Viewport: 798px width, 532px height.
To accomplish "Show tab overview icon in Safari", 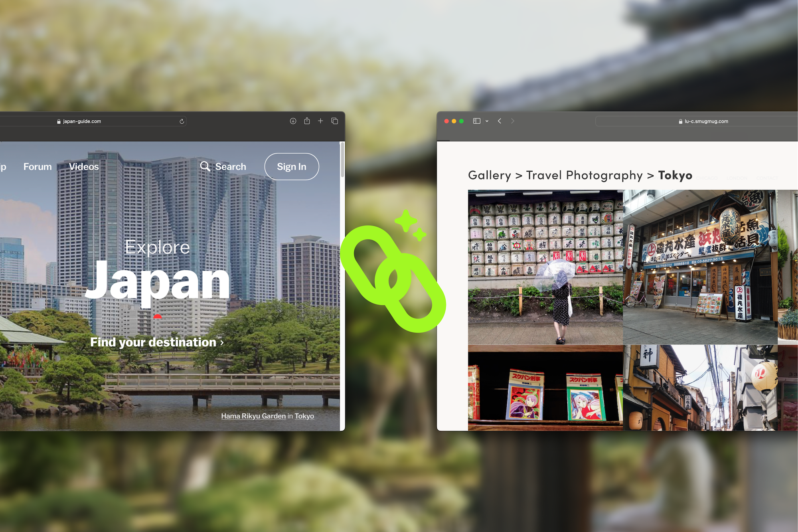I will tap(334, 121).
